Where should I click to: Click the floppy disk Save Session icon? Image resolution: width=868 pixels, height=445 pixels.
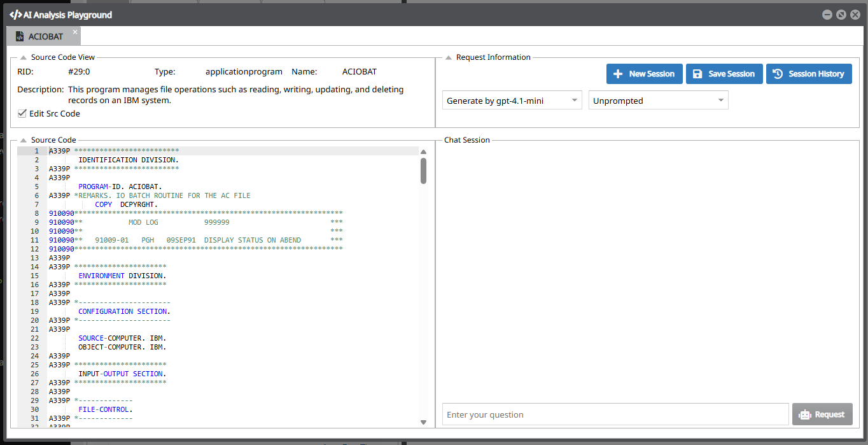(697, 74)
